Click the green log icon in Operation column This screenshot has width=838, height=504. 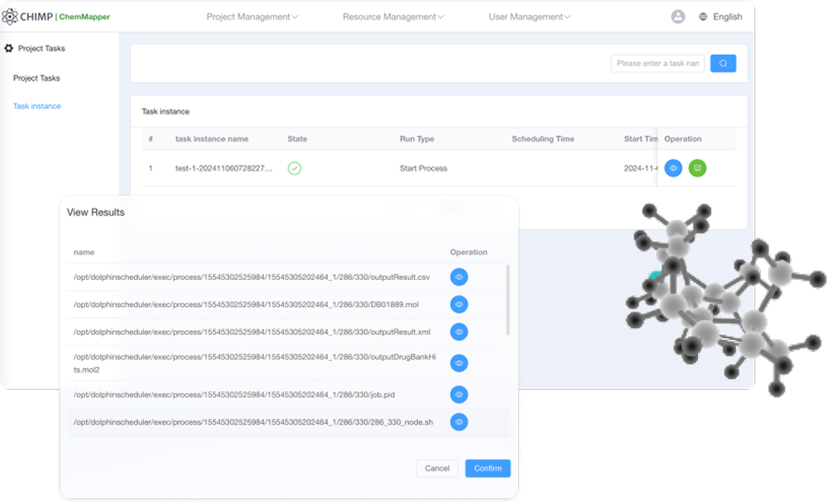[x=698, y=168]
